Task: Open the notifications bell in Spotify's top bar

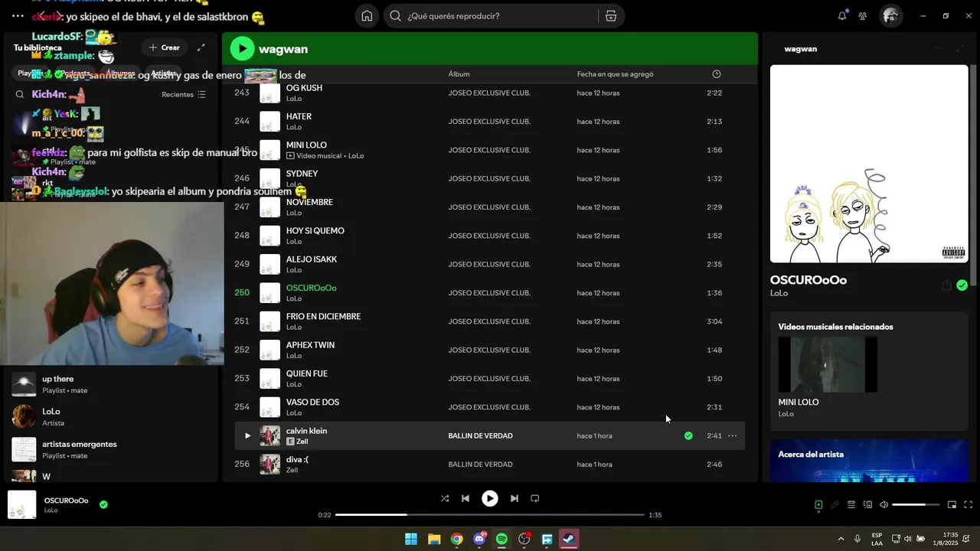Action: pos(842,15)
